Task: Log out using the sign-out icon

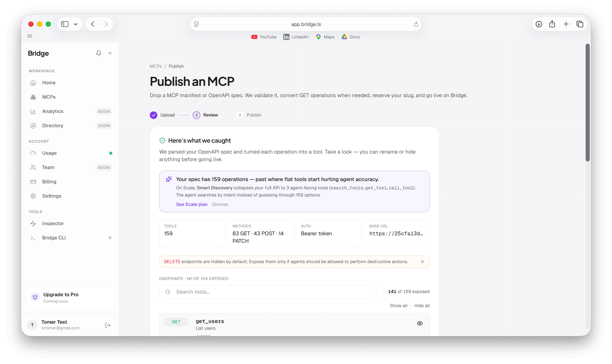Action: pyautogui.click(x=108, y=325)
